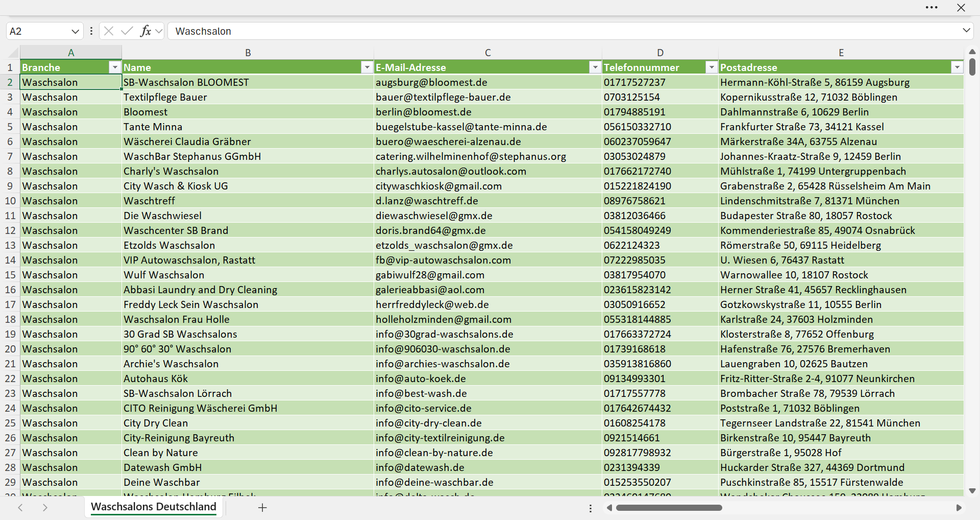Open the Branche column filter dropdown
Screen dimensions: 980x520
click(115, 67)
